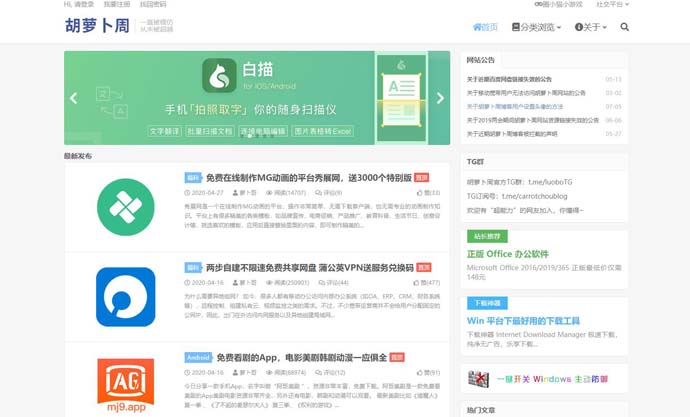Click 正版 Office 办公软件 link

point(507,254)
